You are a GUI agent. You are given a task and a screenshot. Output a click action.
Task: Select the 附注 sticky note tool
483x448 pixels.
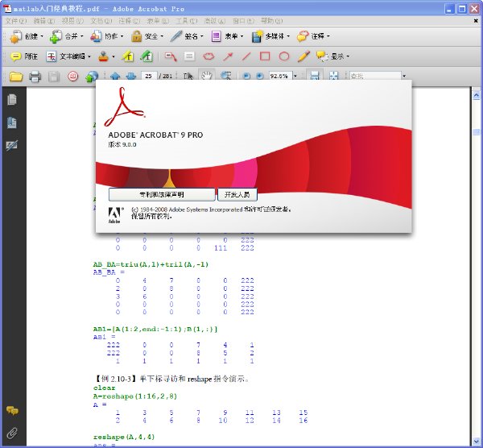click(x=24, y=56)
